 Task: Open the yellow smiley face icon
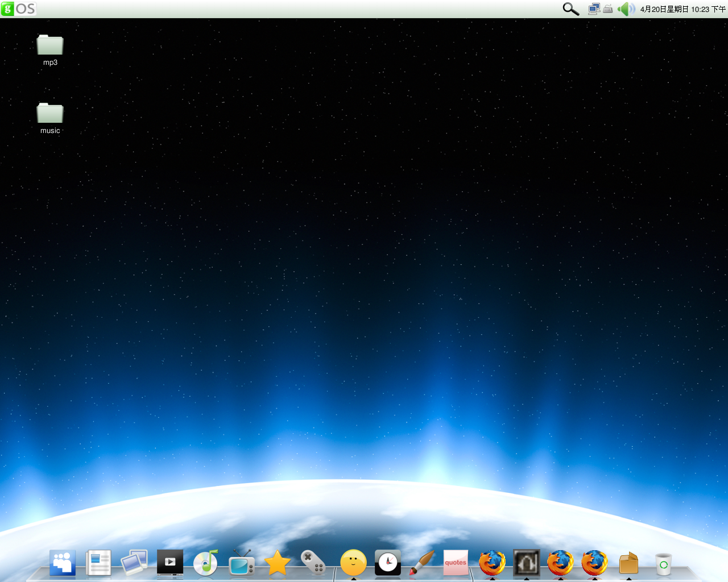pos(353,563)
